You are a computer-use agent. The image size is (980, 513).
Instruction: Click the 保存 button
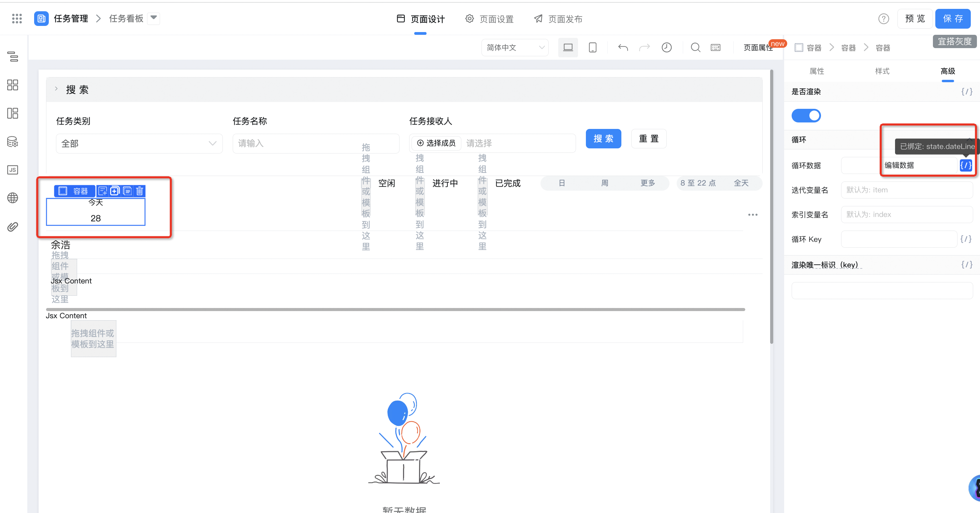tap(953, 19)
